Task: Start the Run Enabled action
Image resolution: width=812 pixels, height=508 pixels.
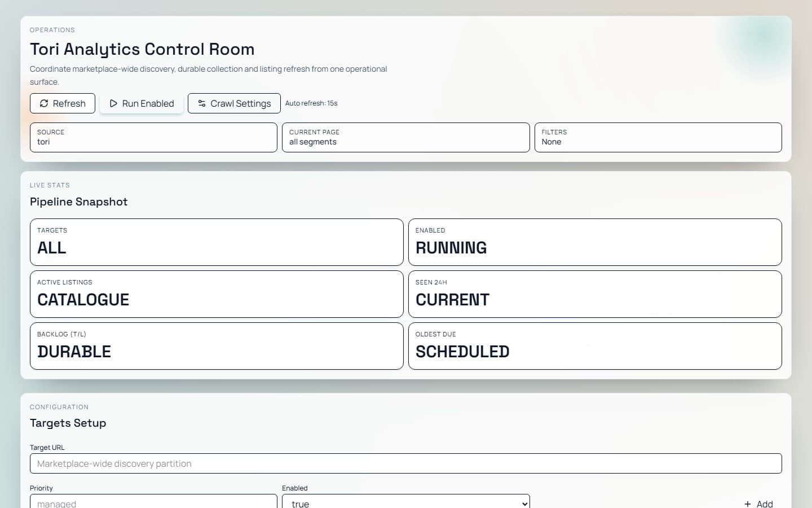Action: pyautogui.click(x=142, y=103)
